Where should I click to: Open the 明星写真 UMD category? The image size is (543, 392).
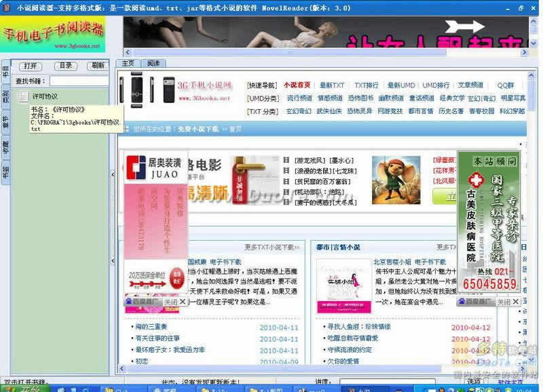(x=513, y=98)
